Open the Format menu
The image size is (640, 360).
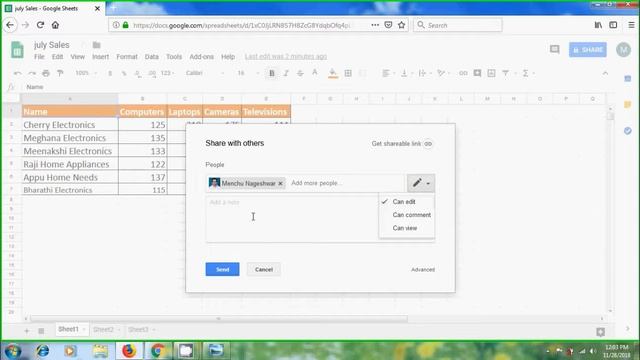click(x=127, y=57)
